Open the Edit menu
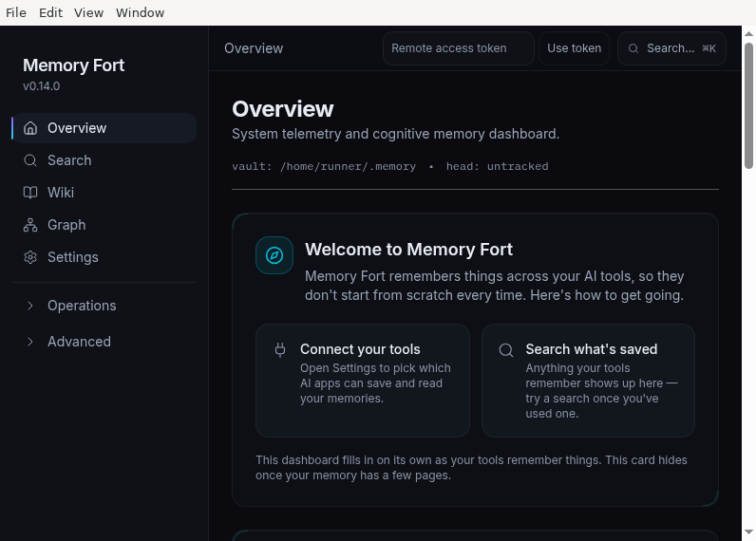 click(x=50, y=13)
